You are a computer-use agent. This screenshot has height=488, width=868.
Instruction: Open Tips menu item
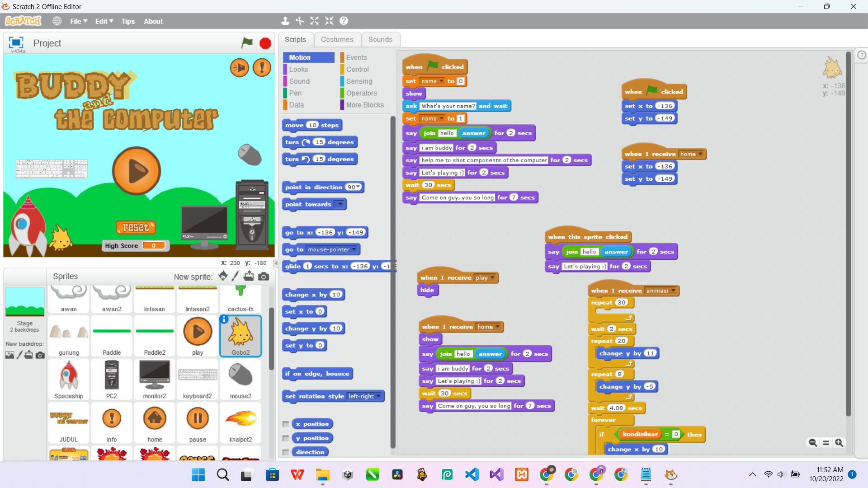128,21
